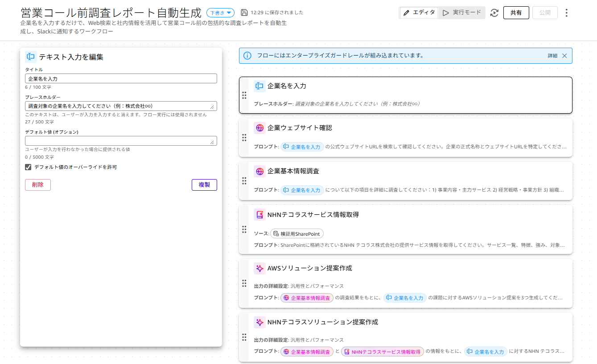597x364 pixels.
Task: Click drag handle of AWSソリューション提案作成 card
Action: 244,283
